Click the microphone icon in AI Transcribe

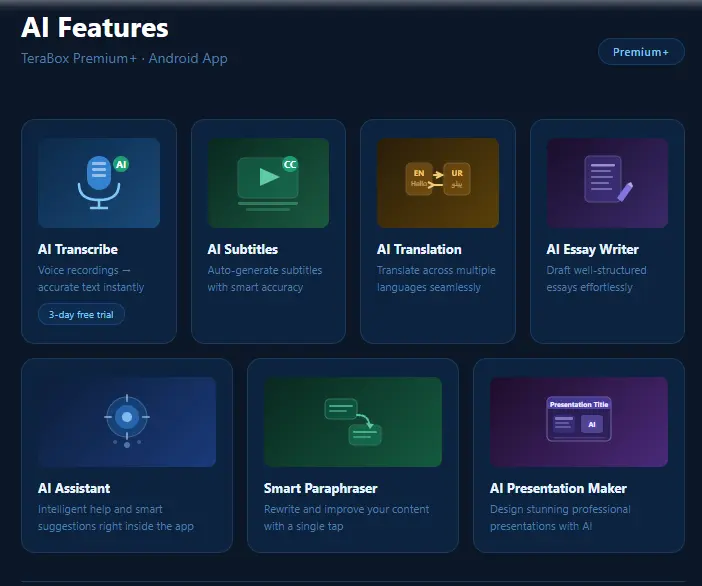[99, 182]
